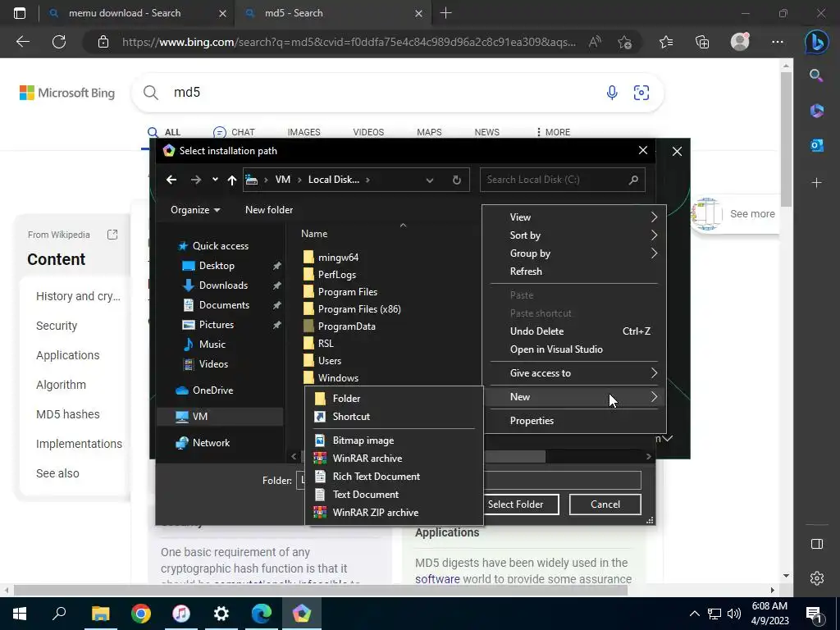Open File Explorer from the taskbar

pos(101,614)
